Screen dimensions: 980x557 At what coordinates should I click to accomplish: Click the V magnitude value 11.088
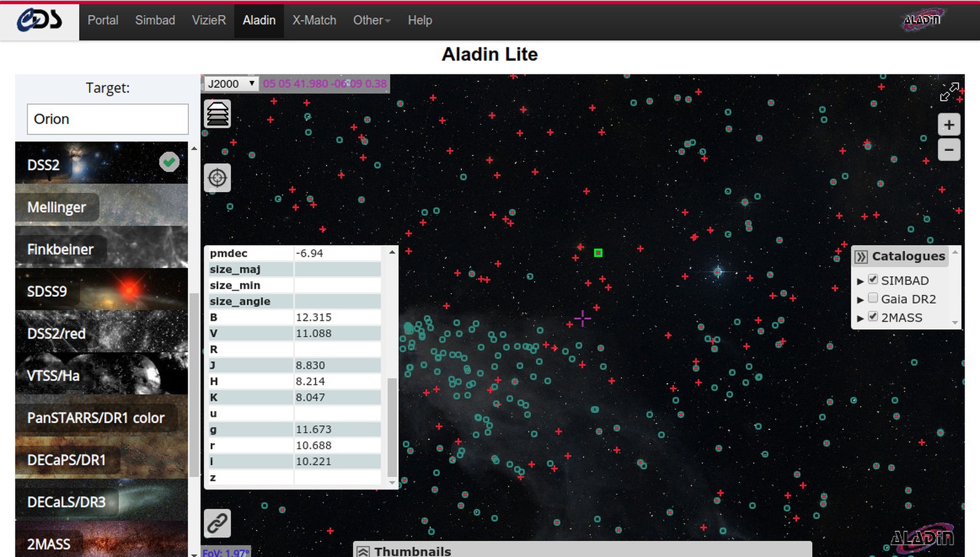314,334
